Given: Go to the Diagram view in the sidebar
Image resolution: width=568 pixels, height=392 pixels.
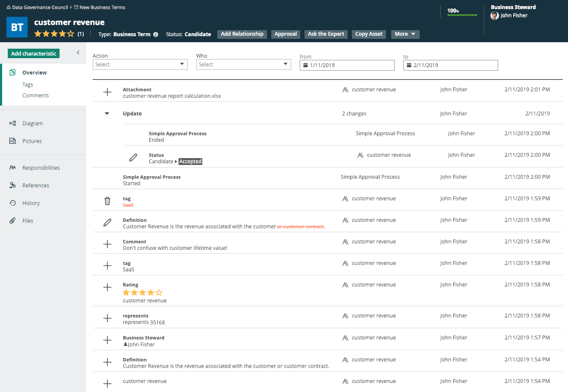Looking at the screenshot, I should click(x=32, y=124).
